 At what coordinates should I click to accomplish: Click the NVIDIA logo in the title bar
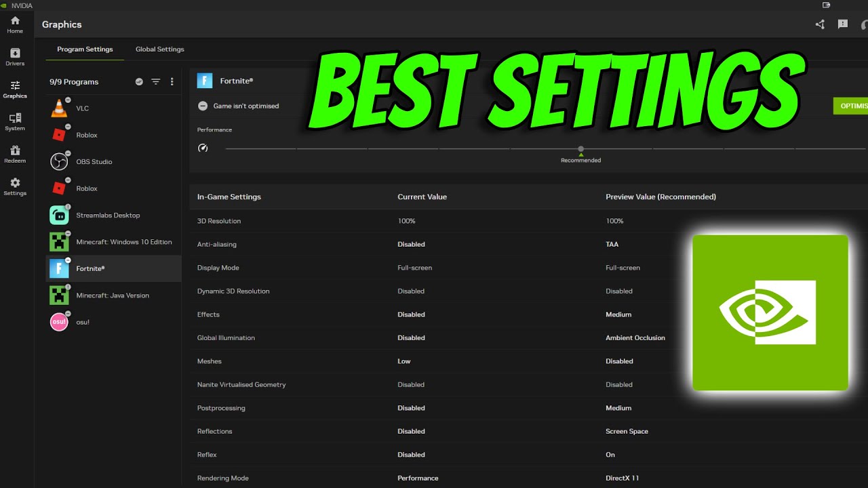[5, 5]
